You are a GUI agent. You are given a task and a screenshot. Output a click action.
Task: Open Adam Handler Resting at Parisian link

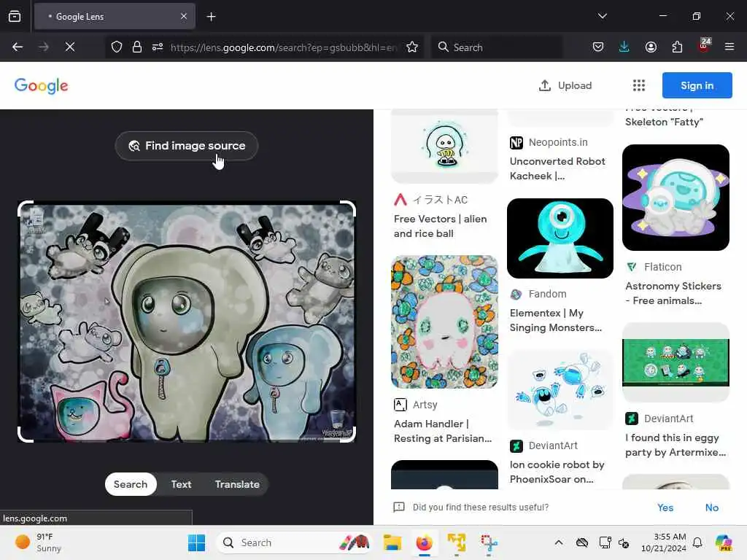tap(443, 431)
